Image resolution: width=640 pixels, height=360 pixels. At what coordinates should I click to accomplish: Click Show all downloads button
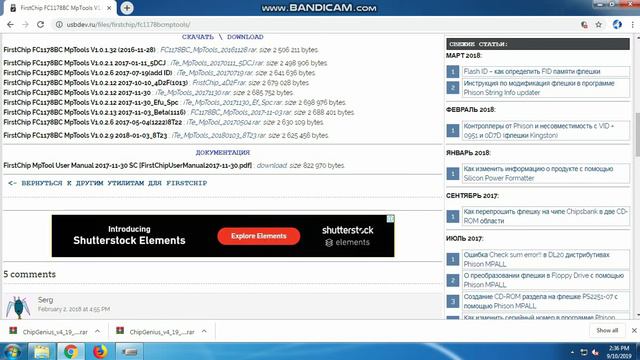coord(607,330)
